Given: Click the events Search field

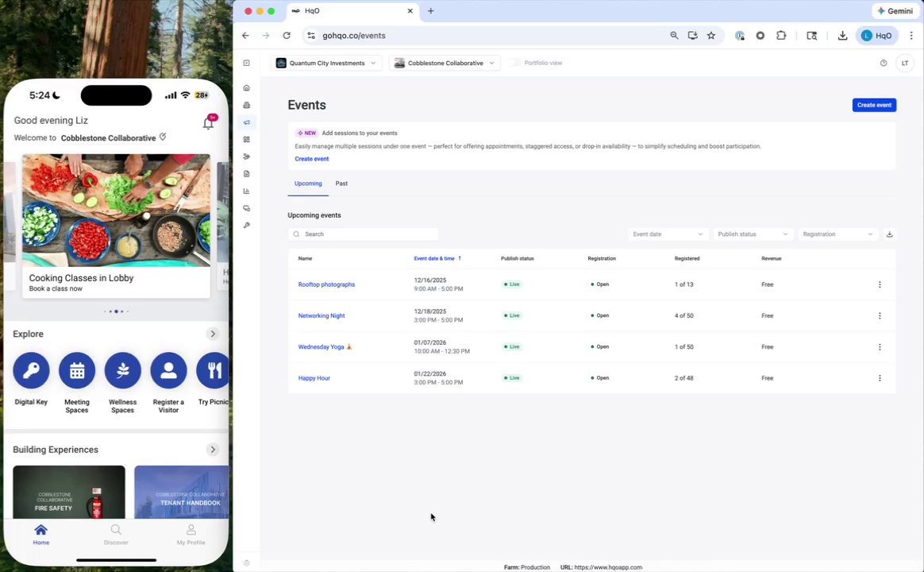Looking at the screenshot, I should coord(363,234).
